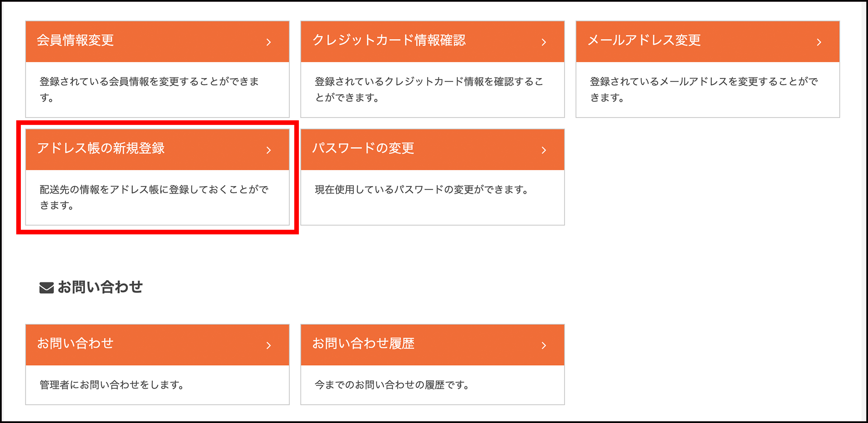Click the chevron arrow on クレジットカード情報確認
Image resolution: width=868 pixels, height=423 pixels.
[544, 42]
